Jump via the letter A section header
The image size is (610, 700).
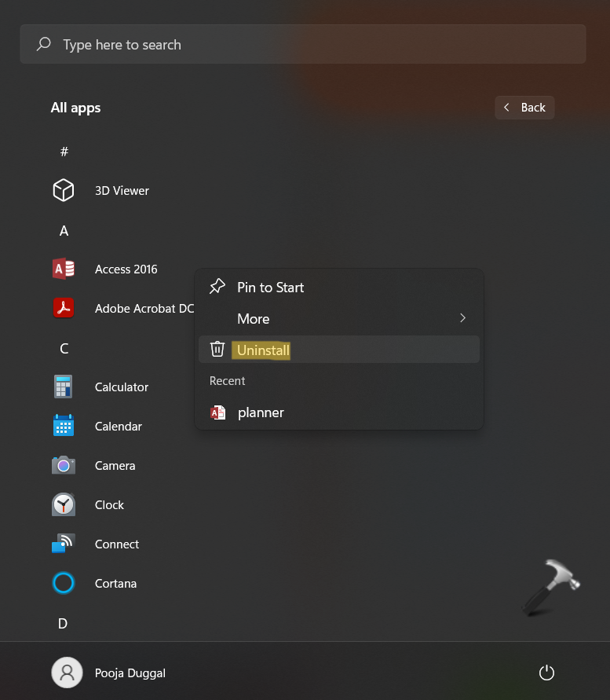[x=64, y=231]
